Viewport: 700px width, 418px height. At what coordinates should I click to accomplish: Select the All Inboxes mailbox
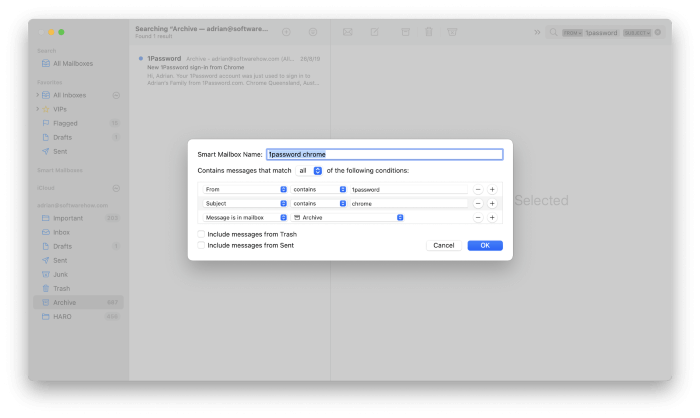coord(78,95)
